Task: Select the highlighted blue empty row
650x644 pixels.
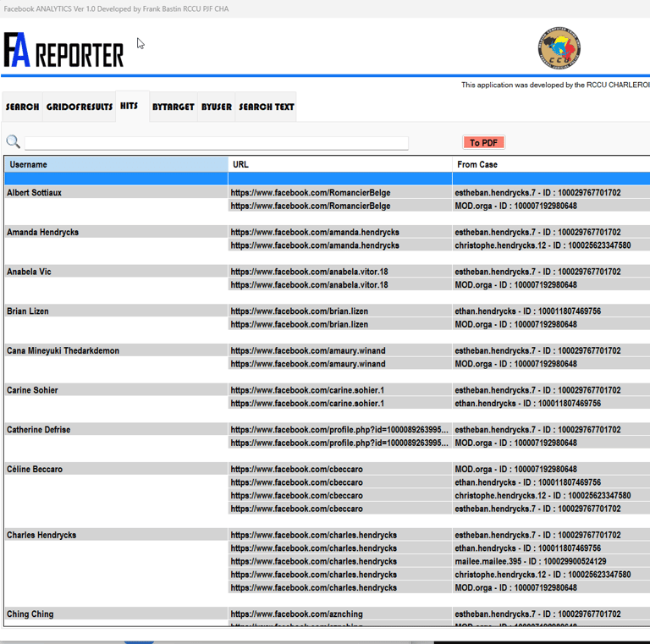Action: 328,179
